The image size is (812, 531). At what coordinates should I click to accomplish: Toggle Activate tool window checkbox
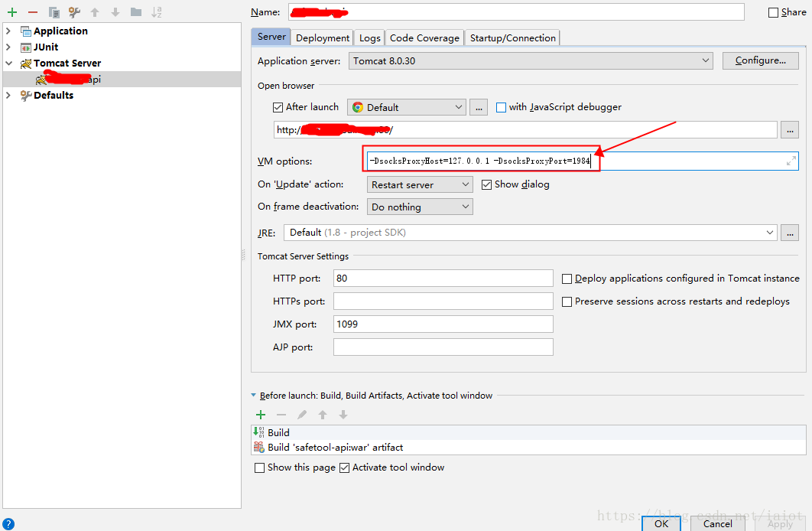click(x=344, y=467)
